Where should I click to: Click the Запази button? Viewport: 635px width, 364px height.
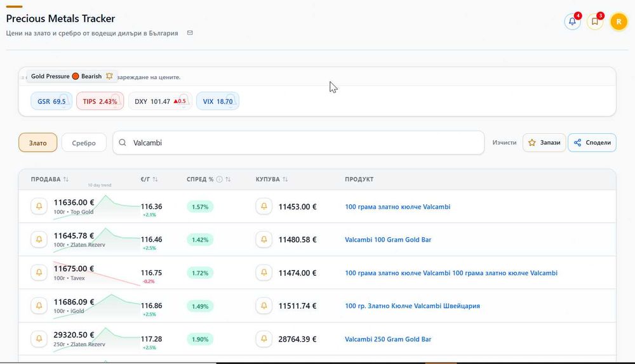click(x=544, y=142)
